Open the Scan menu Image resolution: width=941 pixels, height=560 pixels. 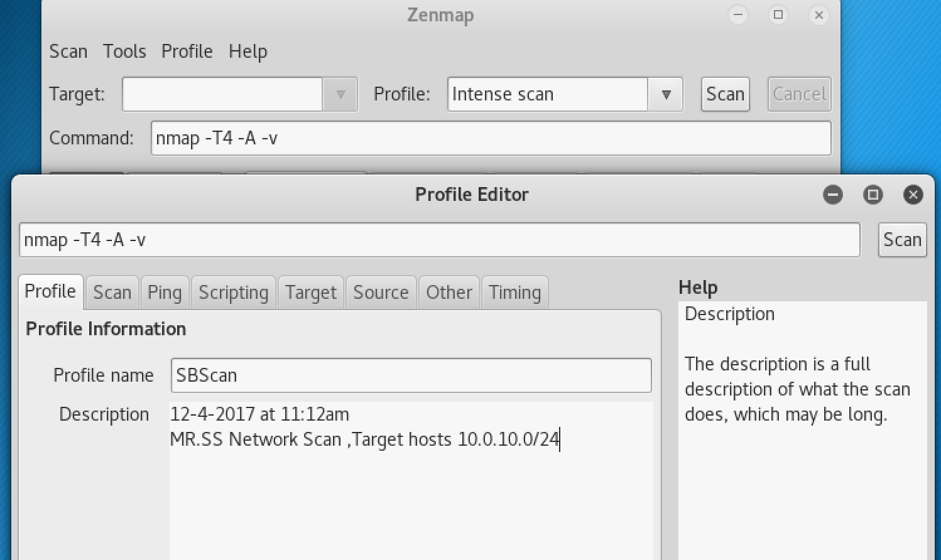[x=68, y=51]
